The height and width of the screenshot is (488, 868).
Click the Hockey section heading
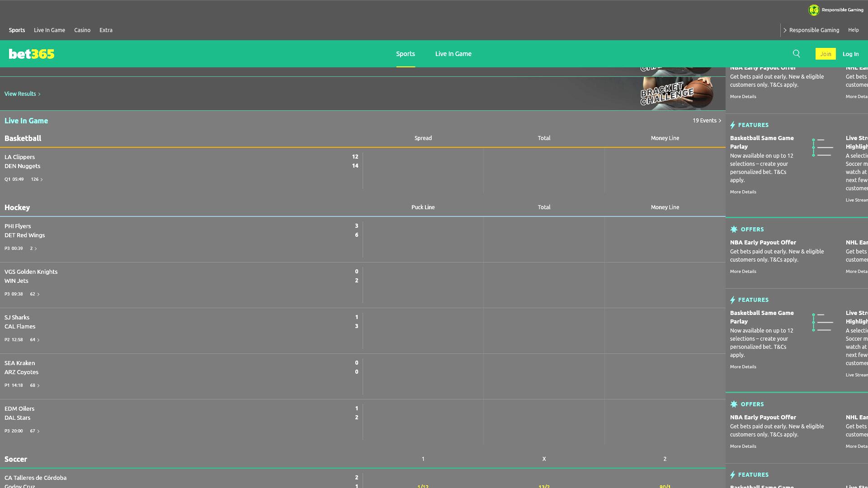(17, 207)
